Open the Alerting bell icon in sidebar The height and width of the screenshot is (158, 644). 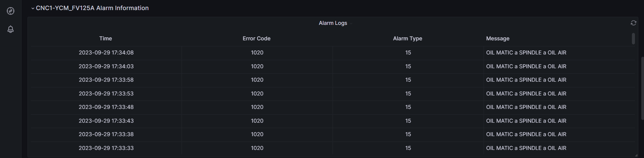click(10, 29)
